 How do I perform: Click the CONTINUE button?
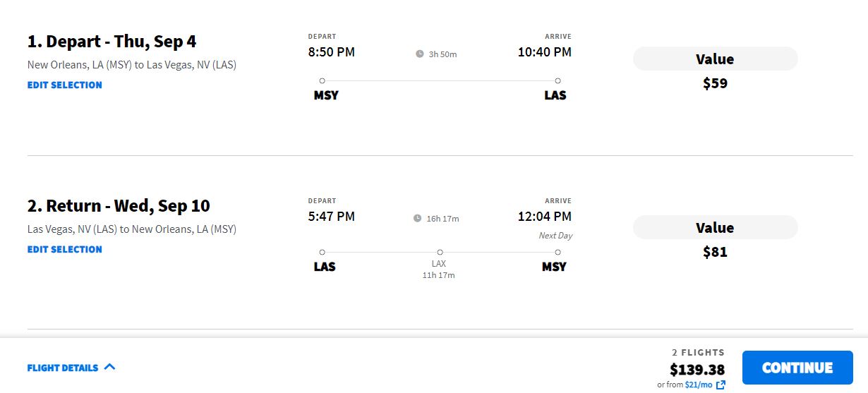tap(797, 368)
